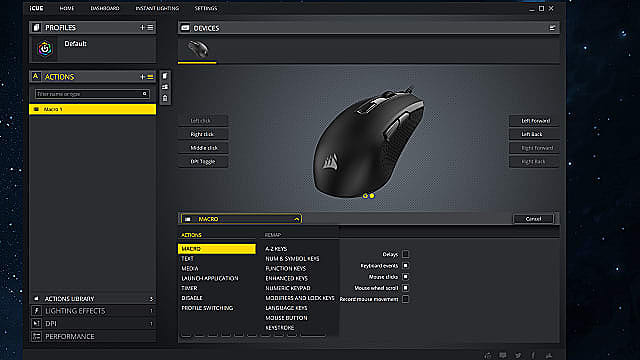The height and width of the screenshot is (360, 640).
Task: Collapse the MACRO action type dropdown
Action: point(241,219)
